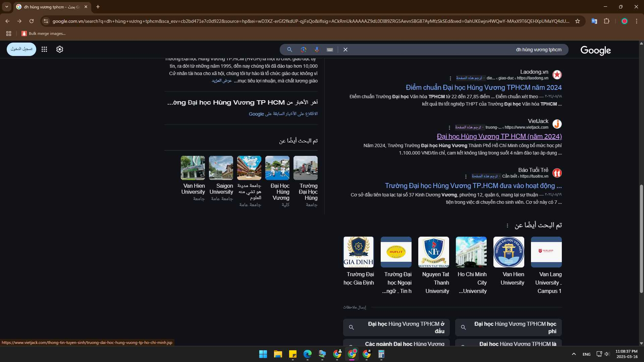Start voice search with microphone icon

click(x=317, y=50)
